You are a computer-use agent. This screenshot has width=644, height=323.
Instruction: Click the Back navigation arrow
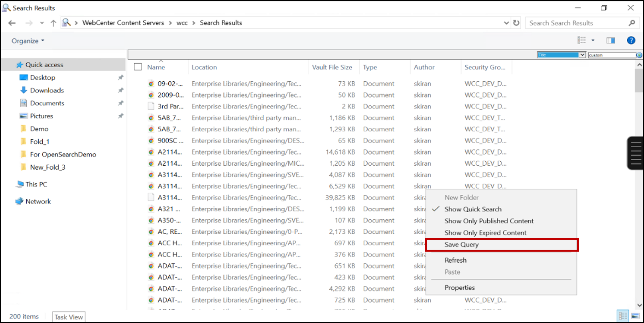pos(12,23)
